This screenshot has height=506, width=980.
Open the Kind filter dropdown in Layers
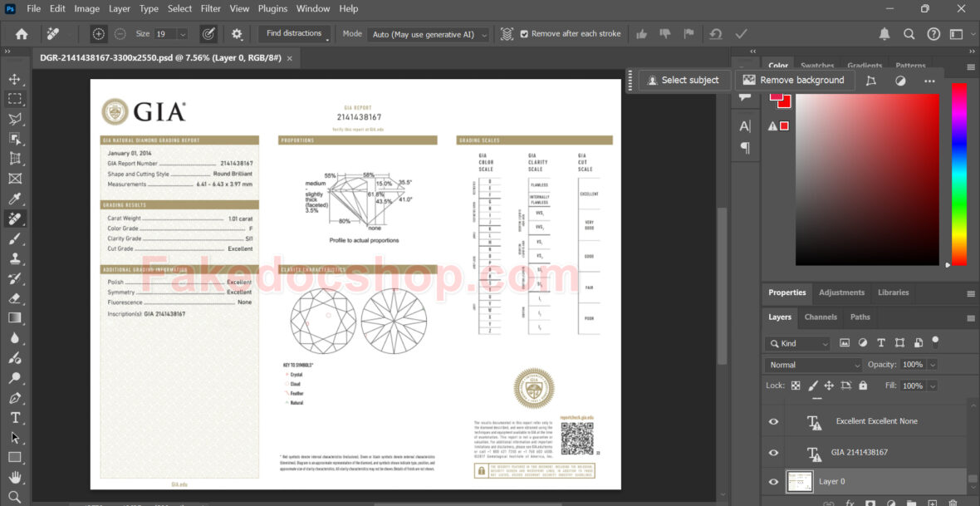(796, 342)
